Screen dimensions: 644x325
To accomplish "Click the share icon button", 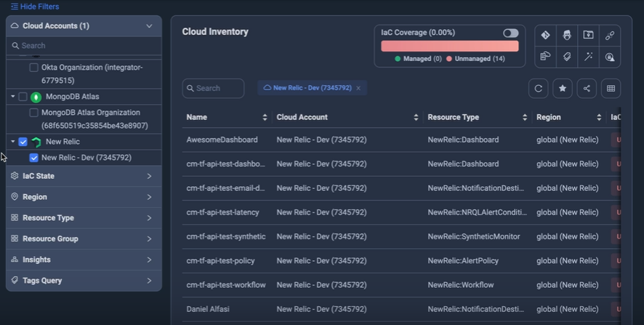I will click(587, 88).
